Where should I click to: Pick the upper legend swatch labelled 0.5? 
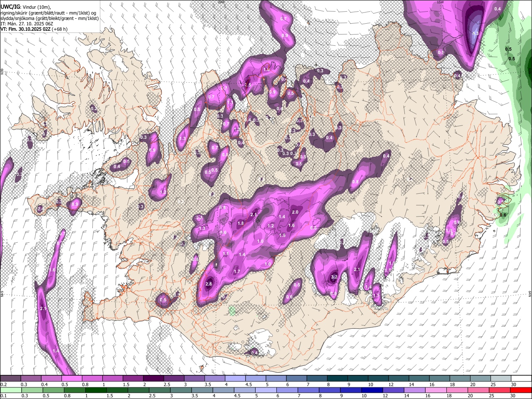click(71, 379)
